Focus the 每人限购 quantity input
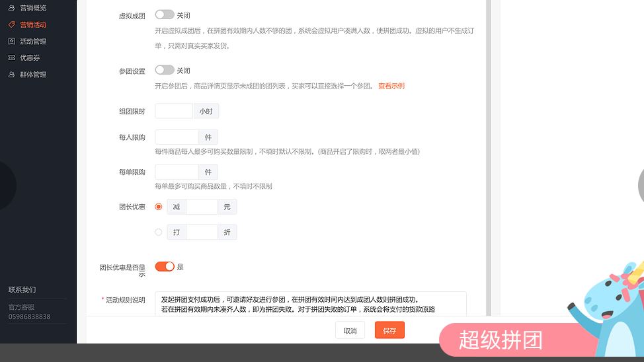 coord(177,137)
